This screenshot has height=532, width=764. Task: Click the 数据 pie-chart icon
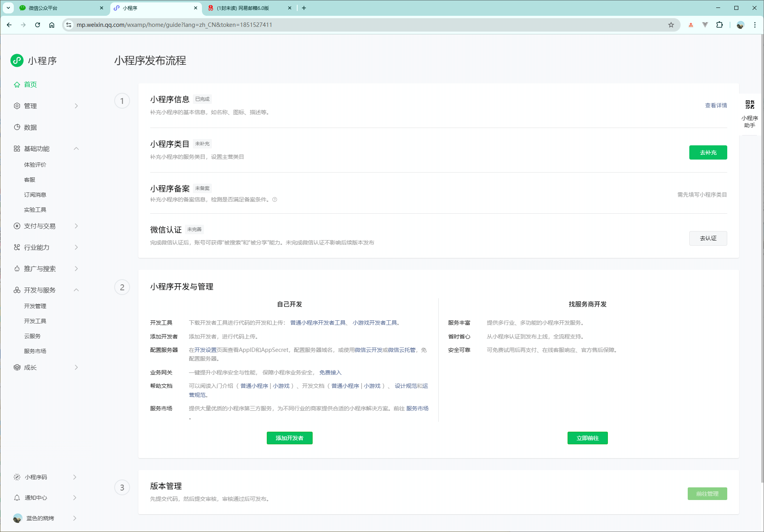tap(17, 127)
